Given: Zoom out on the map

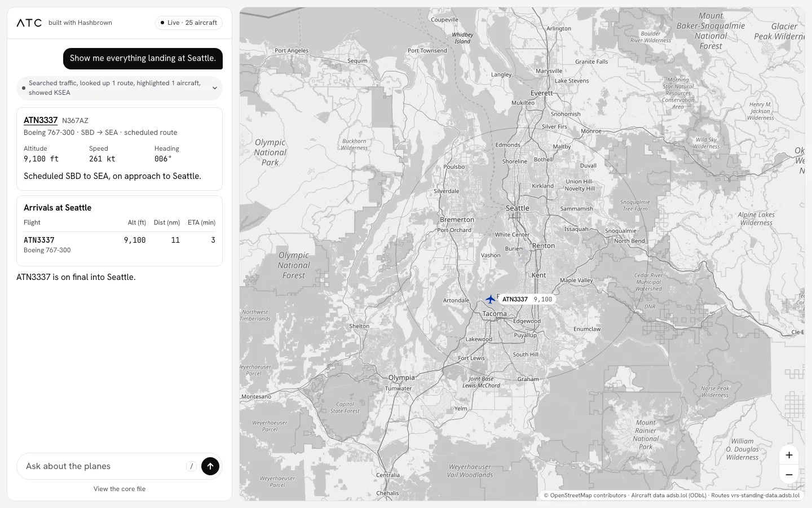Looking at the screenshot, I should [x=789, y=475].
